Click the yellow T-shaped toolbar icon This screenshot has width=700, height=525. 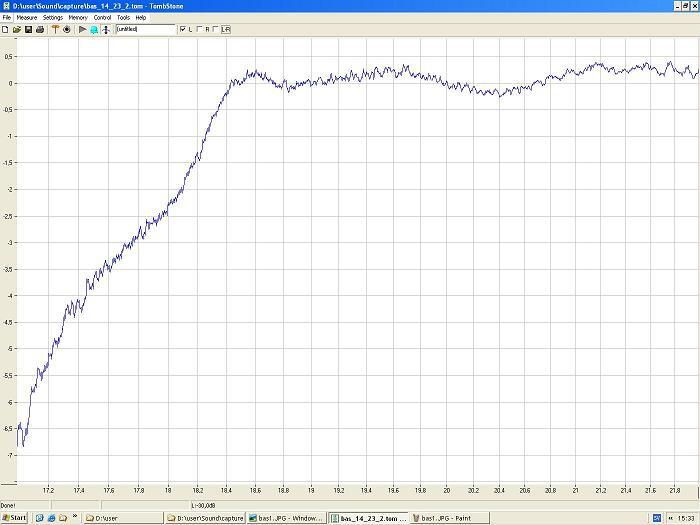[x=55, y=29]
